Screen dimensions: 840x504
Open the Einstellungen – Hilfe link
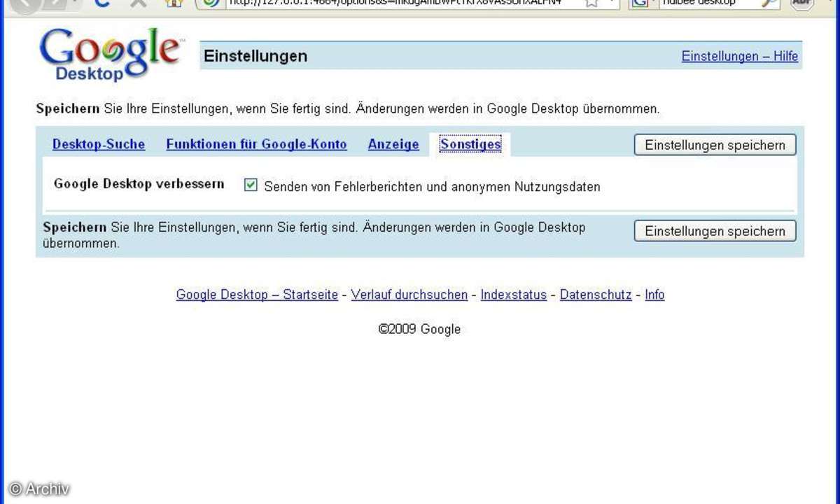[x=740, y=57]
